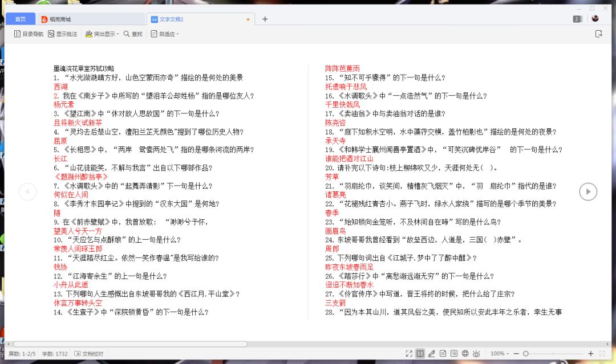The height and width of the screenshot is (364, 616).
Task: Click the horizontal scrollbar at bottom
Action: pyautogui.click(x=130, y=344)
